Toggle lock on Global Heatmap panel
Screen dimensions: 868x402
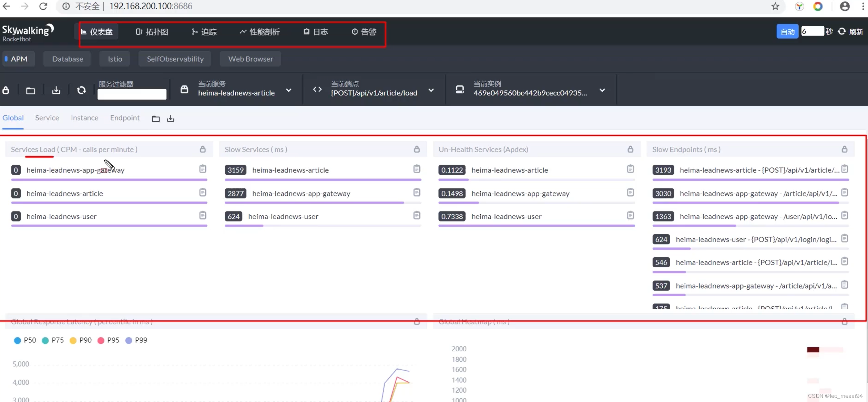click(x=844, y=321)
